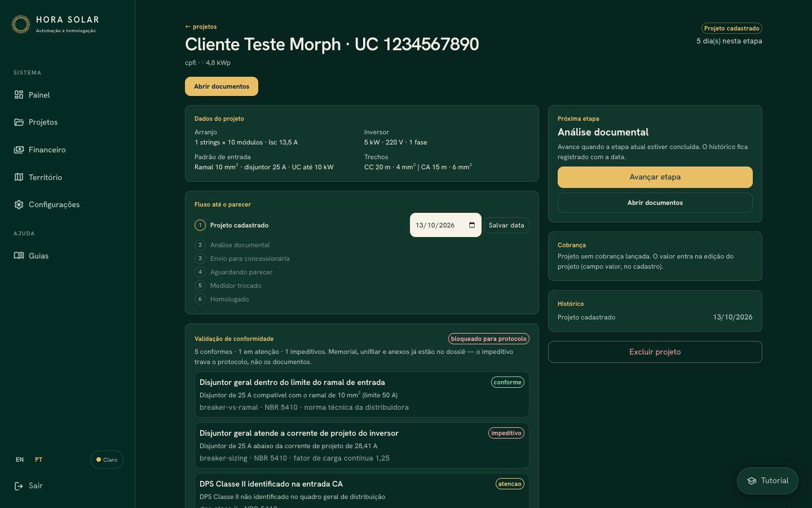Open Configurações via the gear icon
Image resolution: width=812 pixels, height=508 pixels.
tap(19, 204)
